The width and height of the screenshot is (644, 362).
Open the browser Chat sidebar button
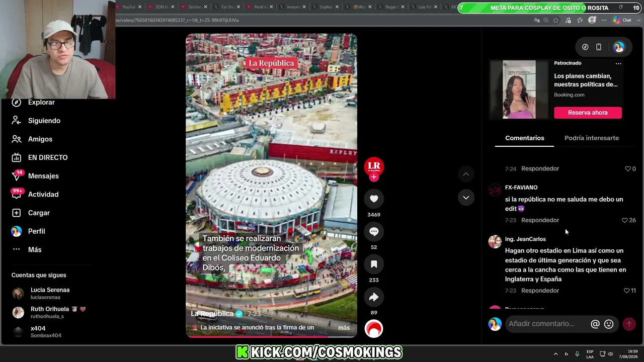point(622,20)
